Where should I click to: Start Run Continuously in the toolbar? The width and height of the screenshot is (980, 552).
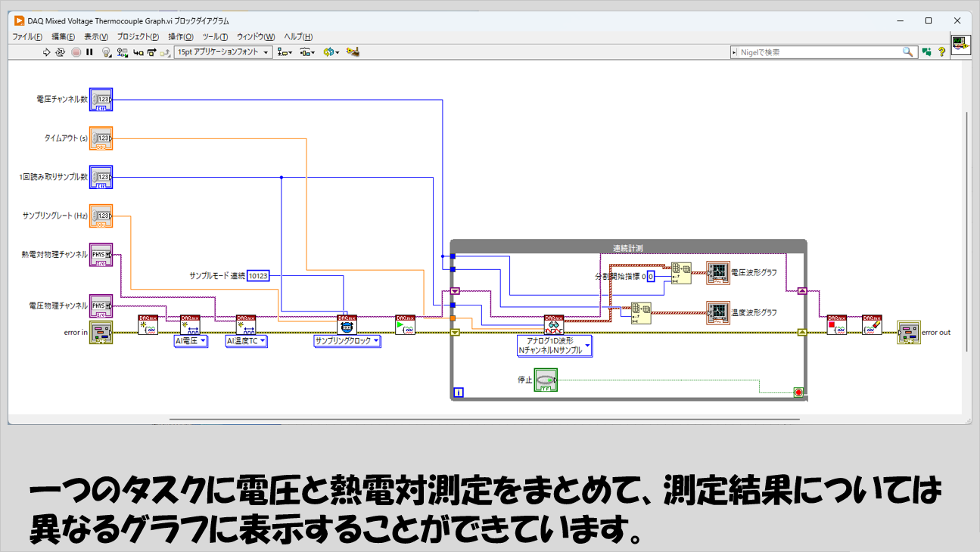61,52
